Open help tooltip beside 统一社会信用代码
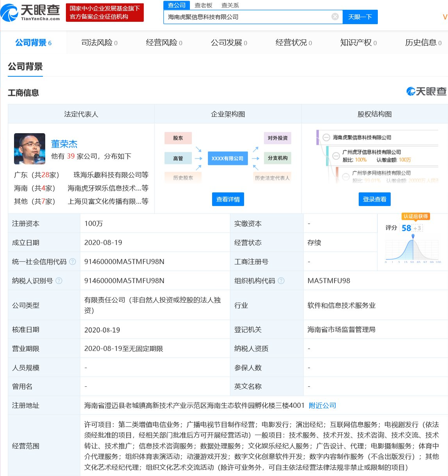This screenshot has height=476, width=448. click(x=73, y=261)
